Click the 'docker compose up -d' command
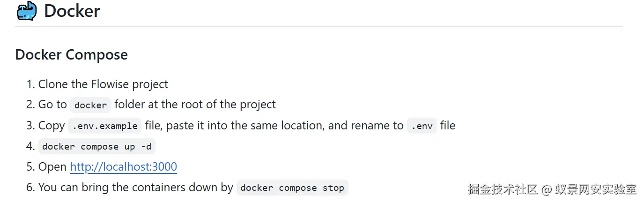The height and width of the screenshot is (203, 644). [x=96, y=146]
